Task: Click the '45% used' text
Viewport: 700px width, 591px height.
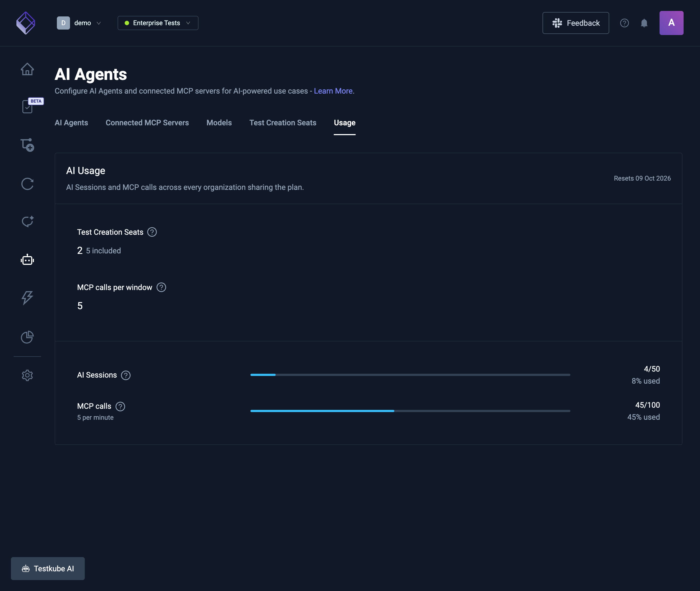Action: 643,417
